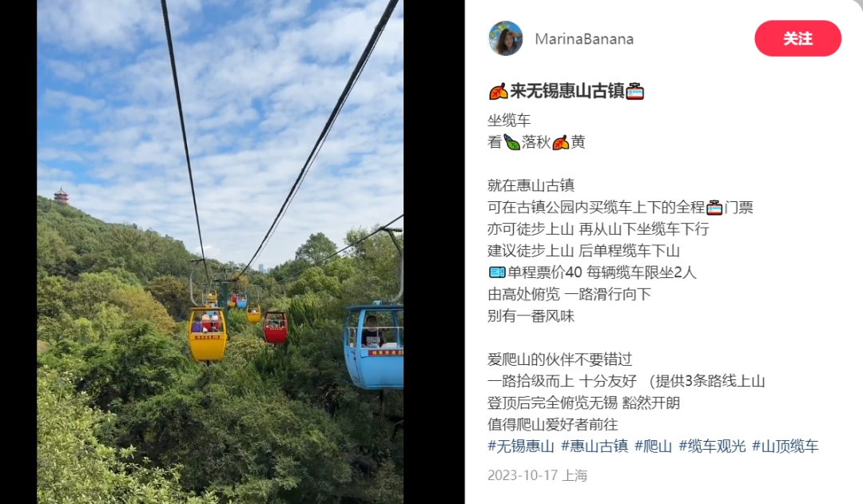Click the blue gondola in the video

point(374,347)
